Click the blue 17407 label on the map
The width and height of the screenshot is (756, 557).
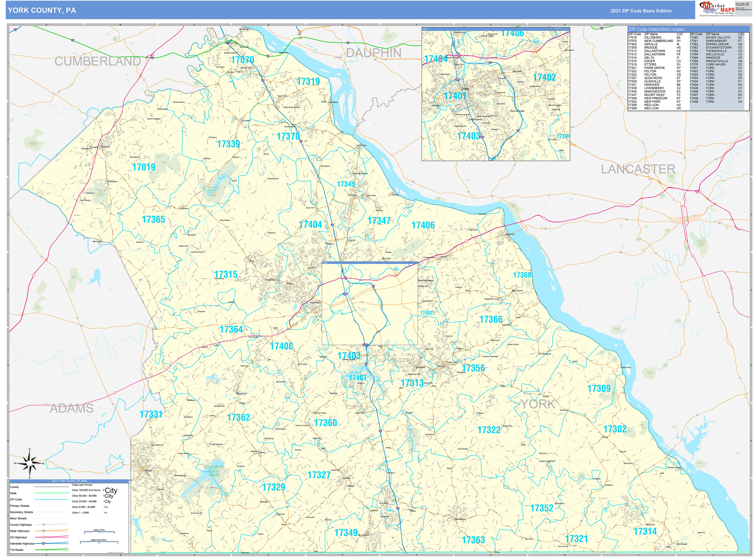358,378
